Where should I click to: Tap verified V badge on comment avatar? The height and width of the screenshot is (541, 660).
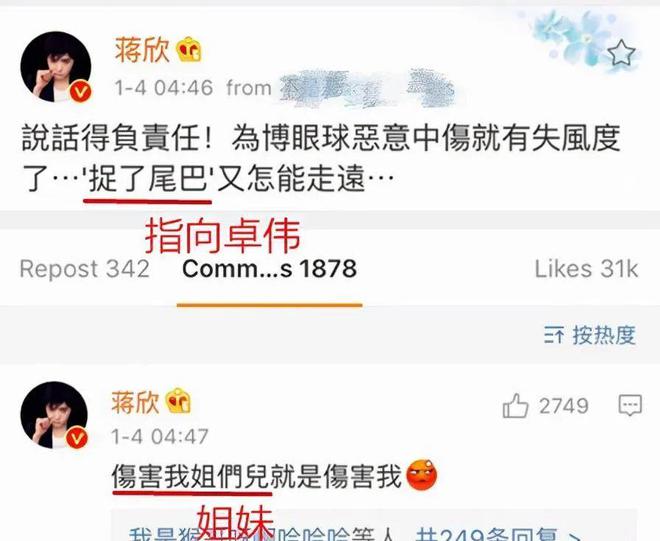click(77, 438)
